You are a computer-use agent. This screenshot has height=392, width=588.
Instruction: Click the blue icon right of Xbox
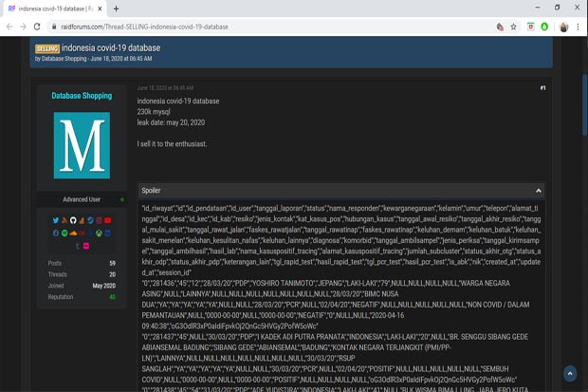coord(107,233)
